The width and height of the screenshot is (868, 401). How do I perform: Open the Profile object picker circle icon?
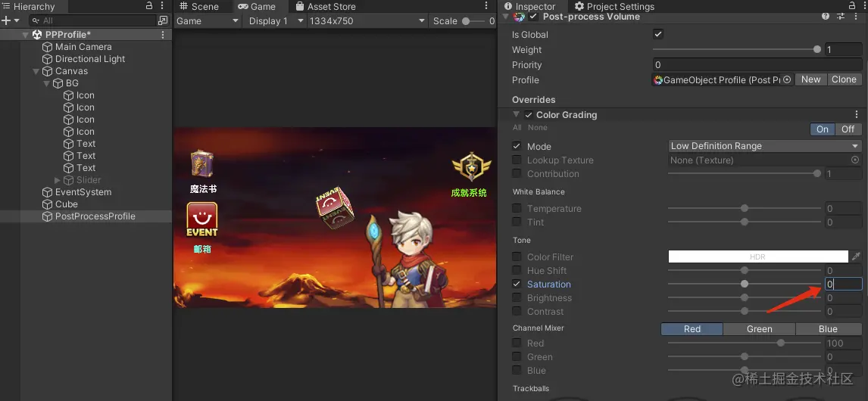coord(787,79)
